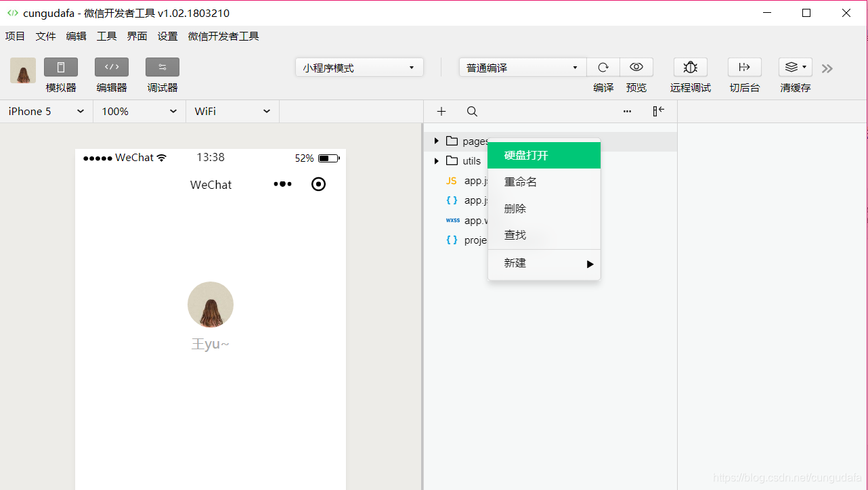This screenshot has height=490, width=868.
Task: Open the normal compile mode dropdown
Action: click(523, 68)
